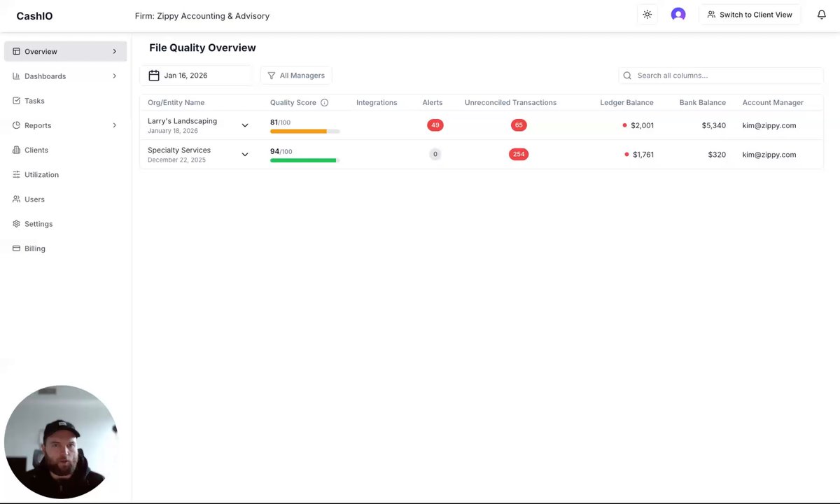
Task: Click the Settings gear icon in sidebar
Action: click(17, 224)
